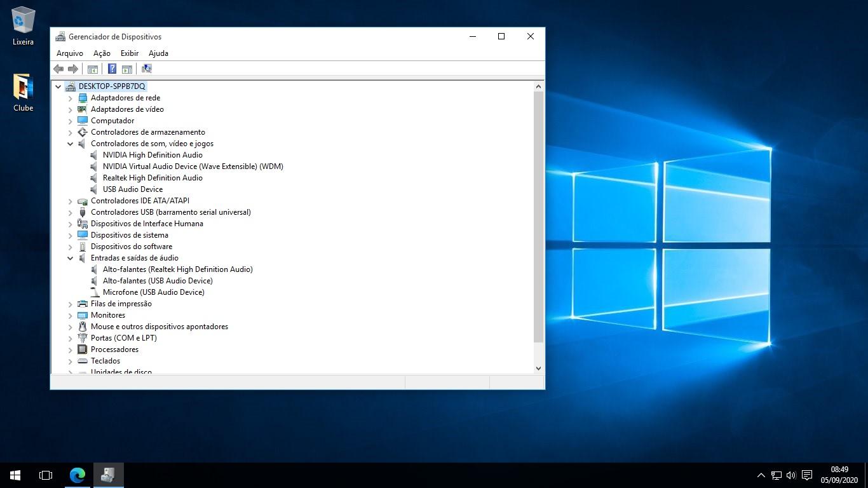Click the Dispositivos do software icon
This screenshot has height=488, width=868.
(83, 247)
